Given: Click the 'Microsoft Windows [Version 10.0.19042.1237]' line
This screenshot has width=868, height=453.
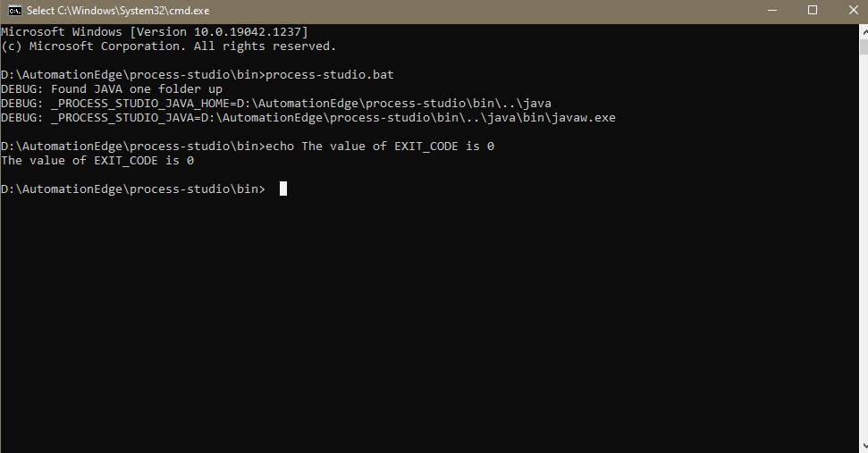Looking at the screenshot, I should coord(155,31).
